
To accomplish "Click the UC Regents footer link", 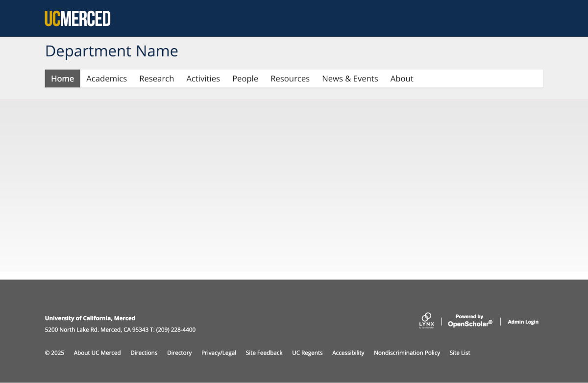I will point(307,353).
